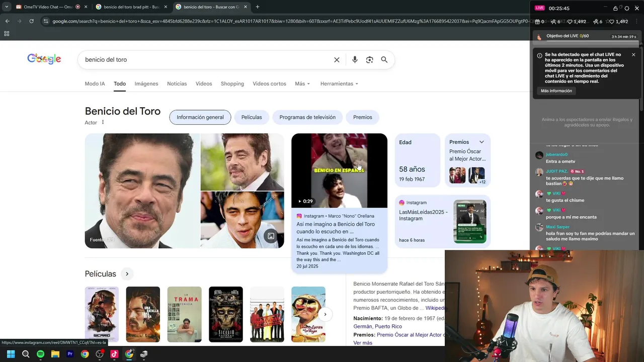Start voice search with microphone icon

tap(355, 60)
